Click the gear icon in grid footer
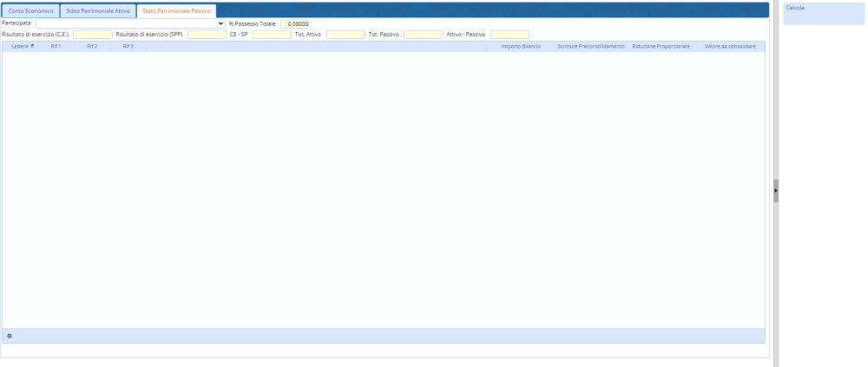The width and height of the screenshot is (868, 367). point(10,335)
